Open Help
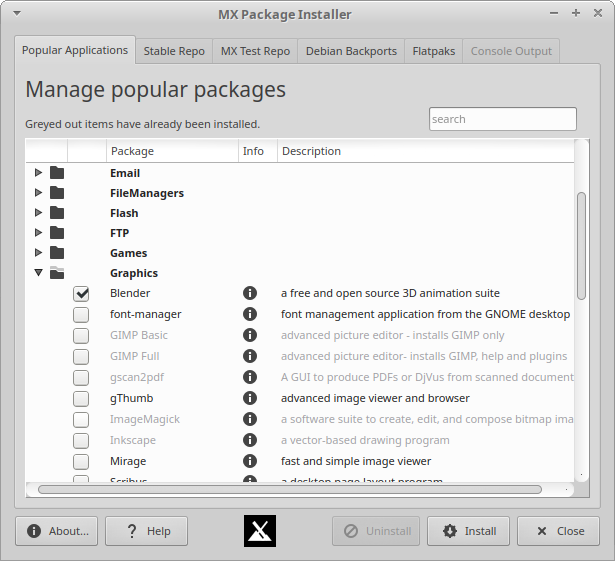Screen dimensions: 615x561 [146, 531]
